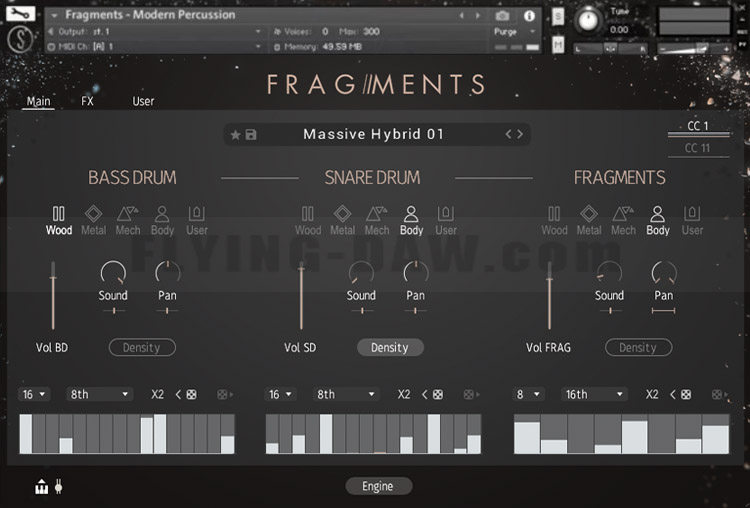Open Bass Drum step count dropdown 16
The image size is (750, 508).
click(x=34, y=395)
